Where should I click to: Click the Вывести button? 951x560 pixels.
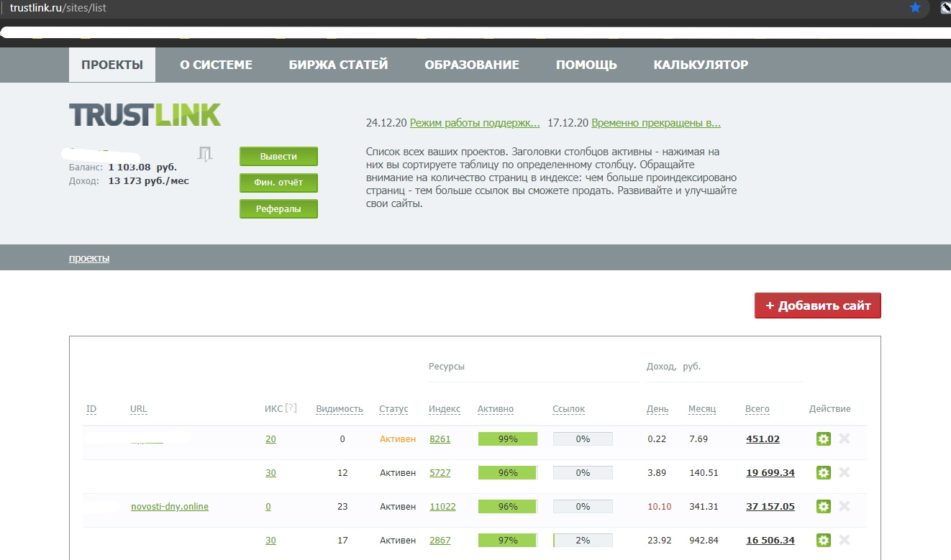pos(278,157)
